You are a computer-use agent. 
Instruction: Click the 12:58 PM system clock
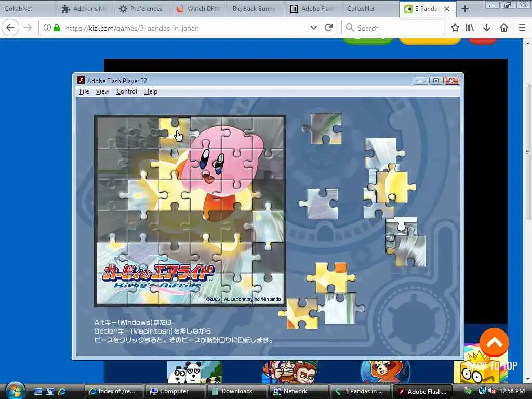coord(512,391)
